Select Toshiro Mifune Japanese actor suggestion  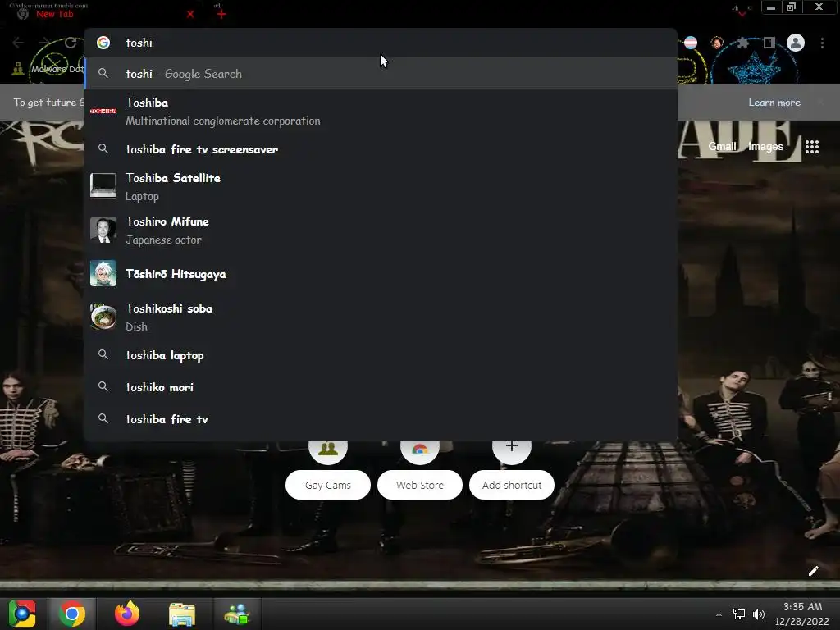381,231
